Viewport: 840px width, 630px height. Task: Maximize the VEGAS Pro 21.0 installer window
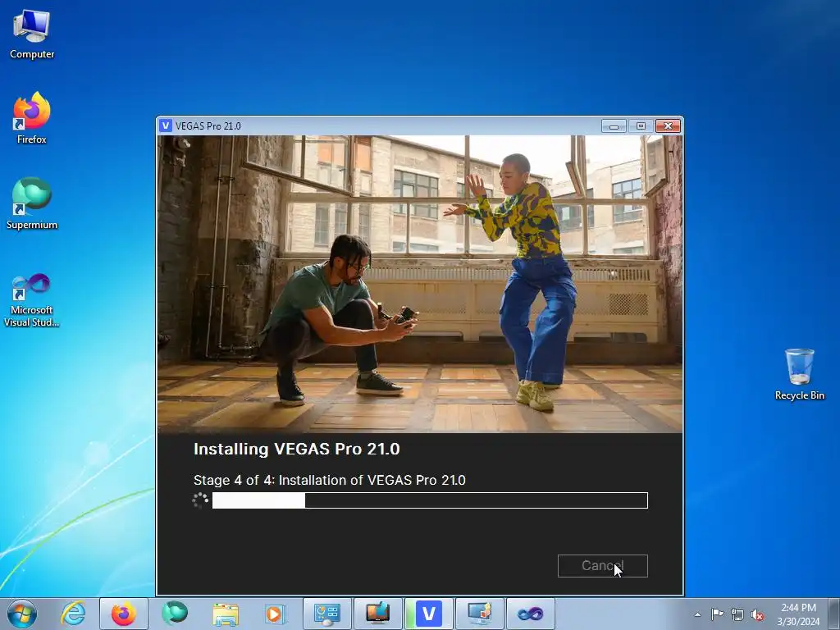click(641, 126)
